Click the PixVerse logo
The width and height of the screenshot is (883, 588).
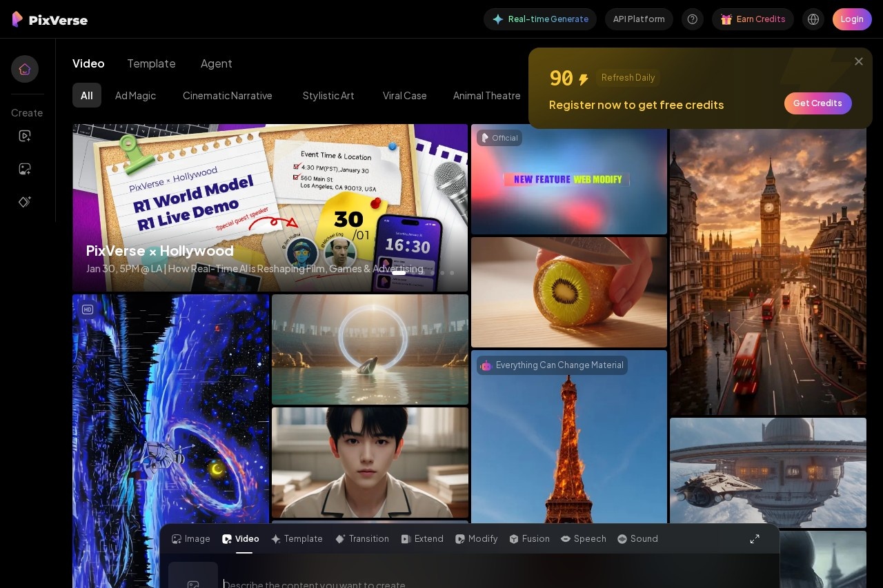(x=50, y=19)
